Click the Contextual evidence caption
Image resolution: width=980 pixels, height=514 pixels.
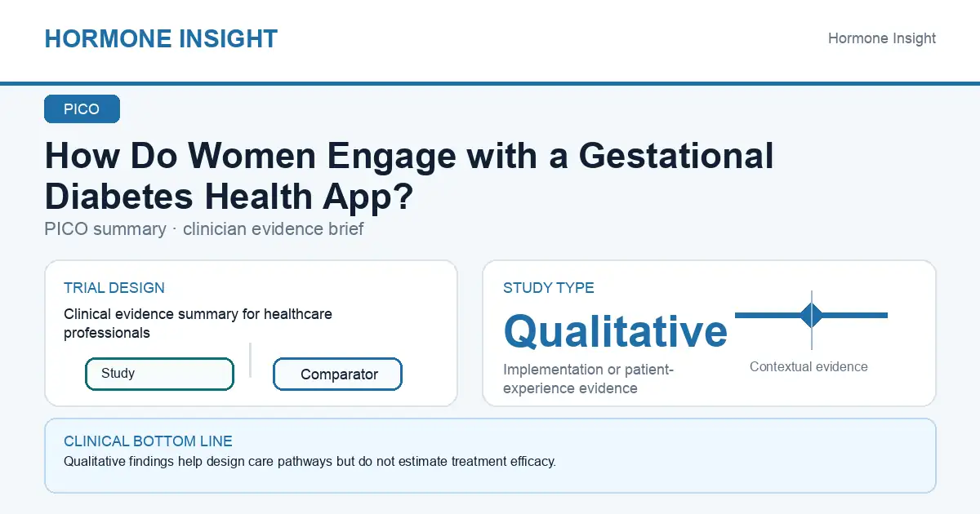808,367
